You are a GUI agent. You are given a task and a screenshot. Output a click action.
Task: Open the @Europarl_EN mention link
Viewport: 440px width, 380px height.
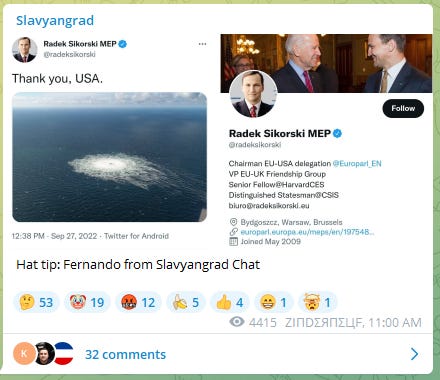click(357, 163)
